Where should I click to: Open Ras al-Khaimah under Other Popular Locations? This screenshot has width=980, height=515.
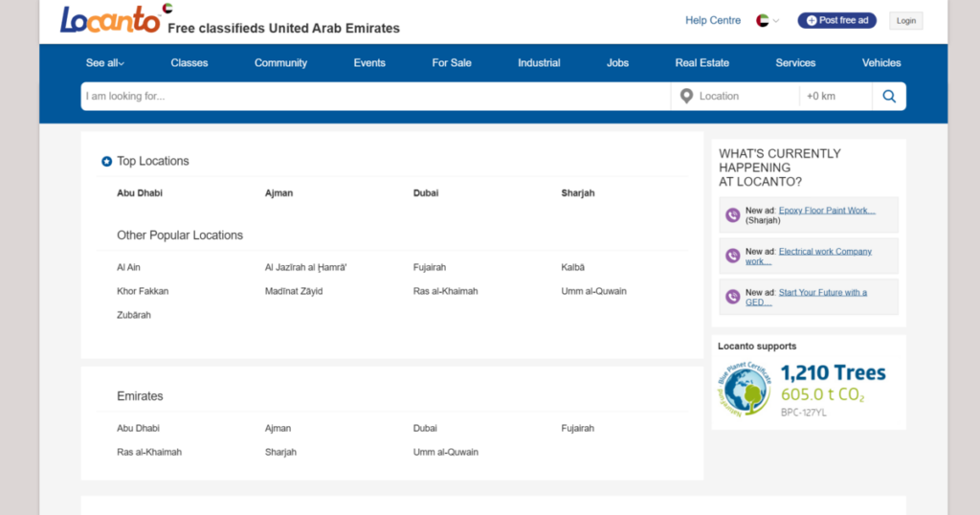click(445, 291)
